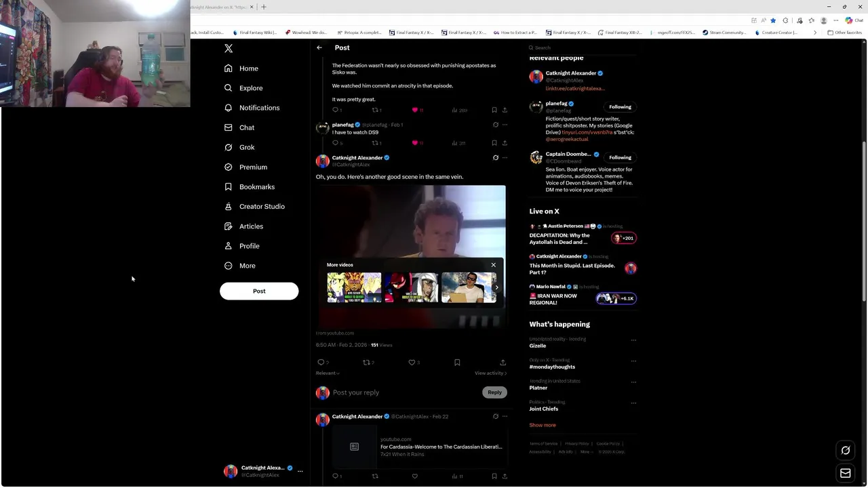
Task: Like the 'I have to watch DS9' post
Action: click(x=415, y=143)
